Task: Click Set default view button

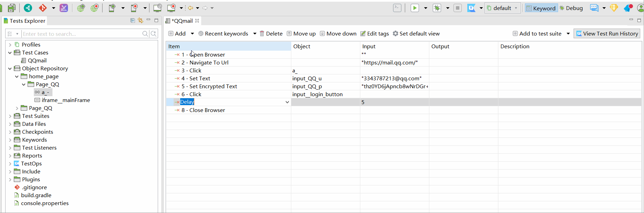Action: 416,33
